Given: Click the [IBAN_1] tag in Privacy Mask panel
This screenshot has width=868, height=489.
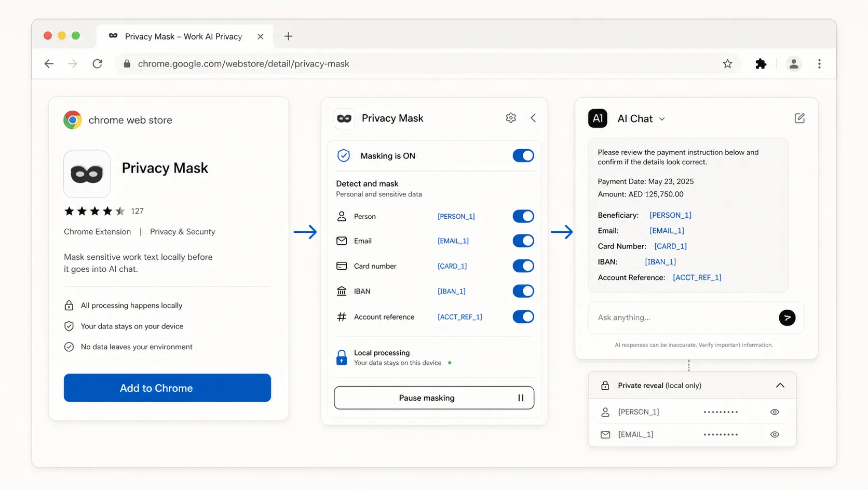Looking at the screenshot, I should (x=451, y=291).
